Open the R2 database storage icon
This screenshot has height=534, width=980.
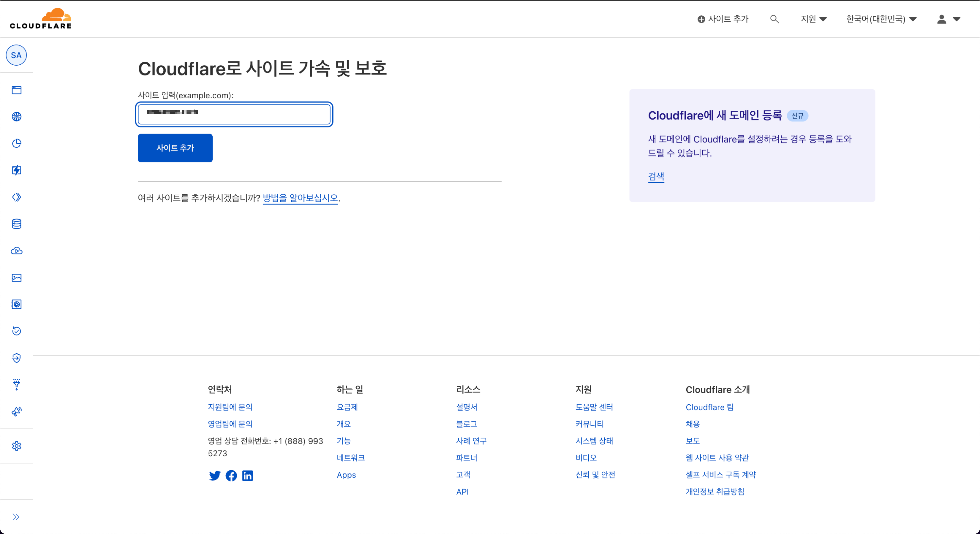tap(16, 224)
